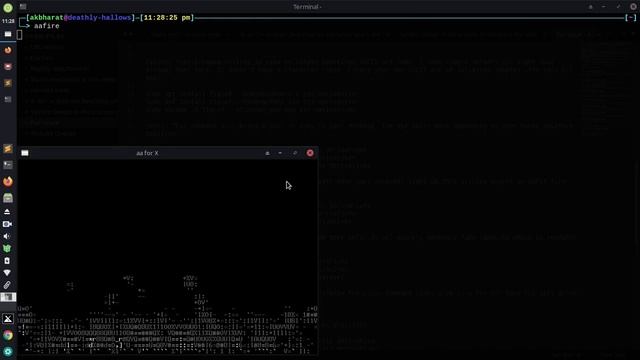Click the X application icon in panel
Image resolution: width=640 pixels, height=360 pixels.
[x=8, y=319]
